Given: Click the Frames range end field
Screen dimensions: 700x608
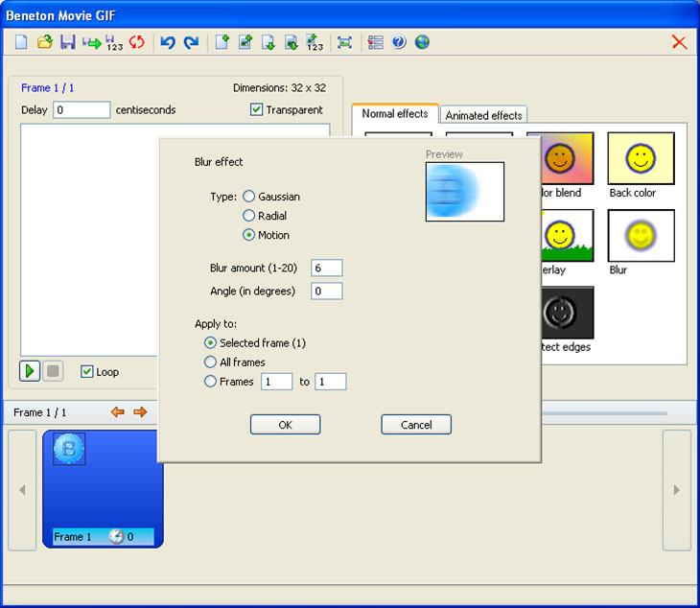Looking at the screenshot, I should 331,382.
